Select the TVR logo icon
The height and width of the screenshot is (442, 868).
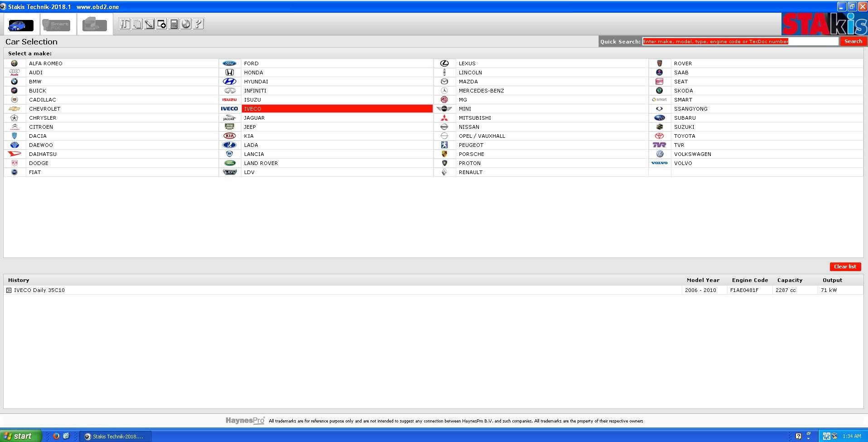tap(659, 145)
